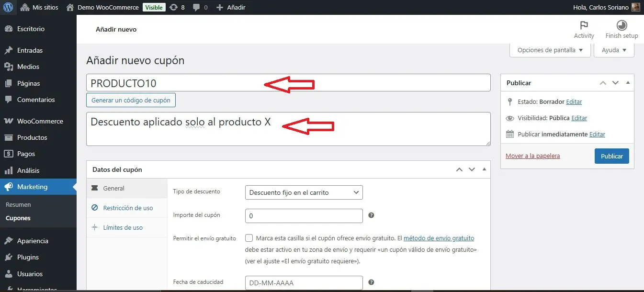
Task: Switch to the Límites de uso tab
Action: (123, 227)
